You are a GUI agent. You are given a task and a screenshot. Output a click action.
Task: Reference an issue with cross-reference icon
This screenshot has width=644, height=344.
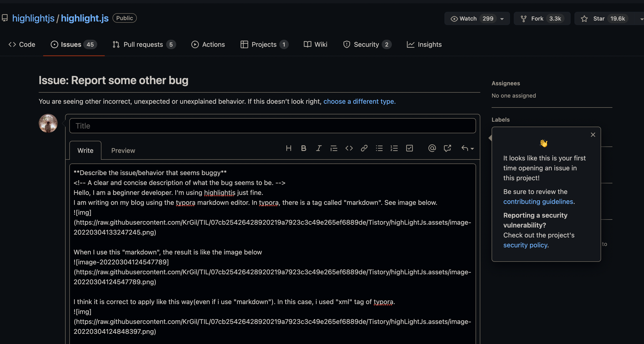(447, 148)
